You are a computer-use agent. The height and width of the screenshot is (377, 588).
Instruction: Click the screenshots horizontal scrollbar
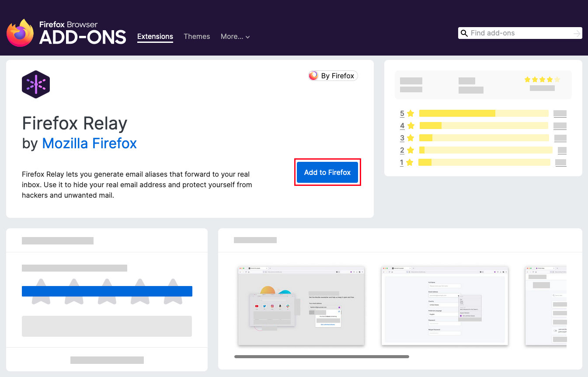coord(322,357)
